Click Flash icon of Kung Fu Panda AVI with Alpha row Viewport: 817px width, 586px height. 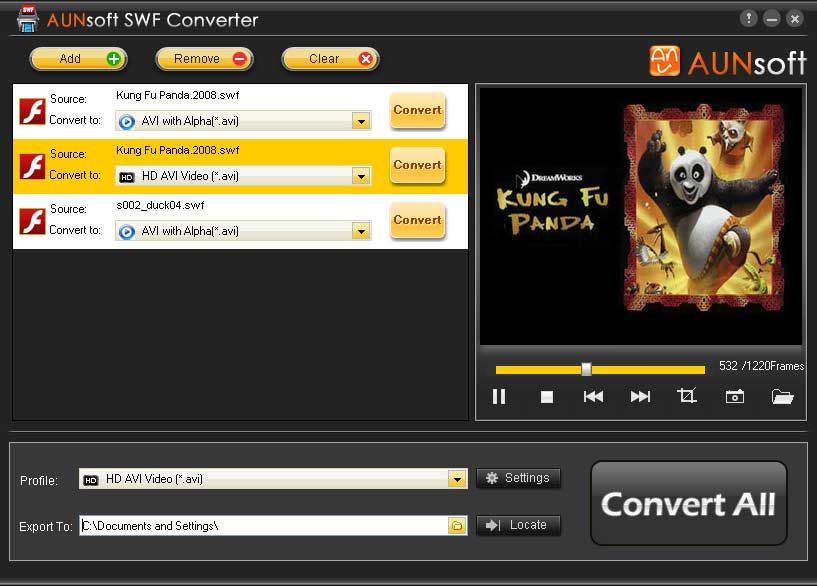pyautogui.click(x=32, y=111)
